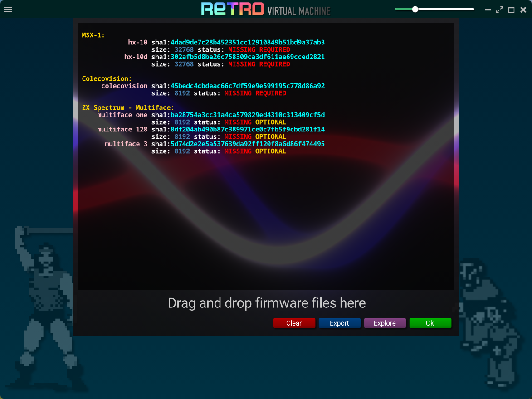Adjust the volume slider knob in the title bar
The height and width of the screenshot is (399, 532).
(x=415, y=10)
